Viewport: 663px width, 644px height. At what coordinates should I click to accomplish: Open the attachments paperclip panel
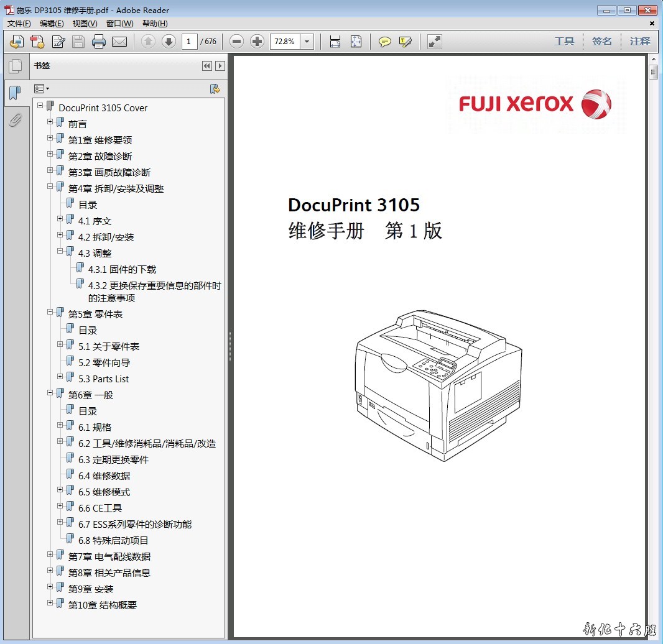pyautogui.click(x=15, y=120)
